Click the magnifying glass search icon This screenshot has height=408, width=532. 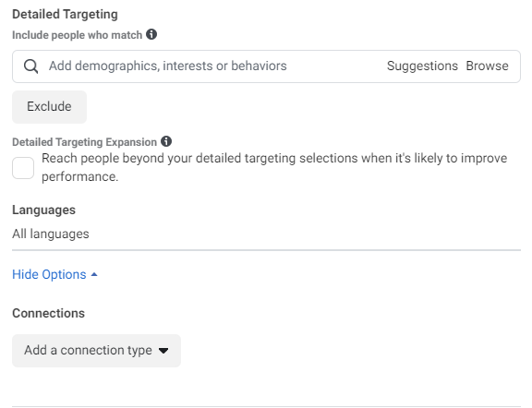(x=30, y=66)
